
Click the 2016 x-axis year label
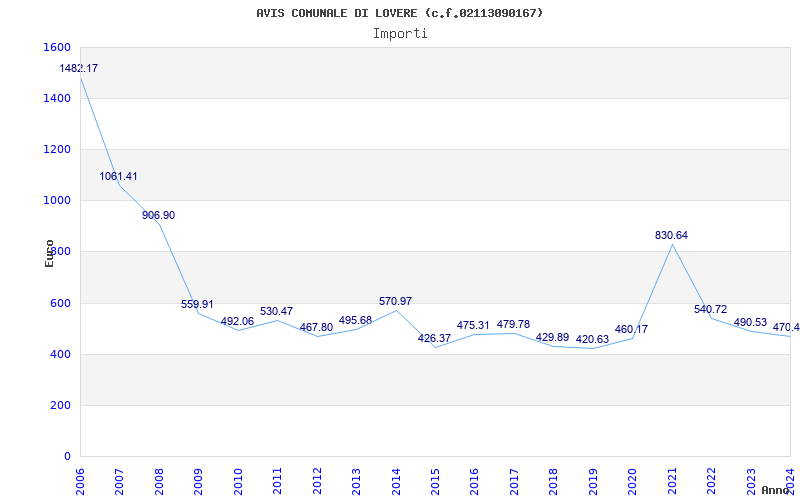click(x=474, y=480)
